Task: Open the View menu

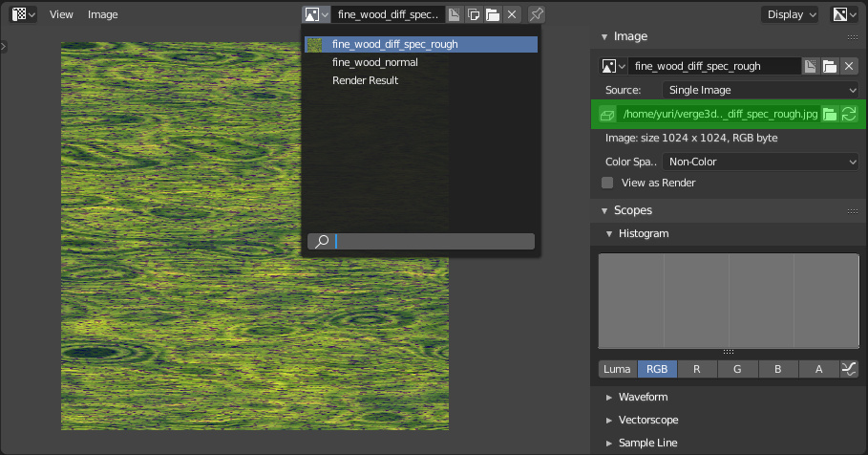Action: [x=61, y=14]
